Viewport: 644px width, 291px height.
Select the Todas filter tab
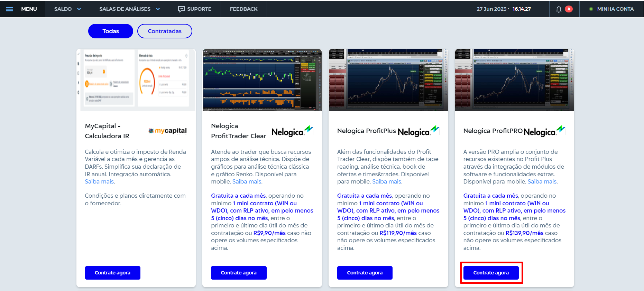111,31
